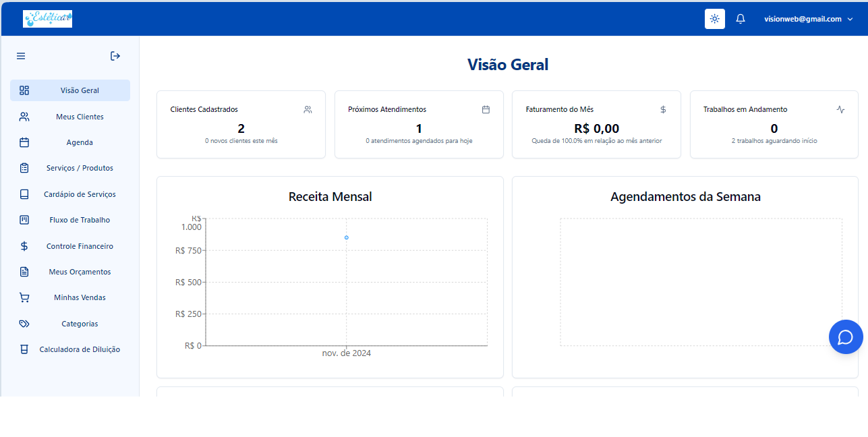The image size is (868, 437).
Task: Click the Clientes Cadastrados card
Action: 241,124
